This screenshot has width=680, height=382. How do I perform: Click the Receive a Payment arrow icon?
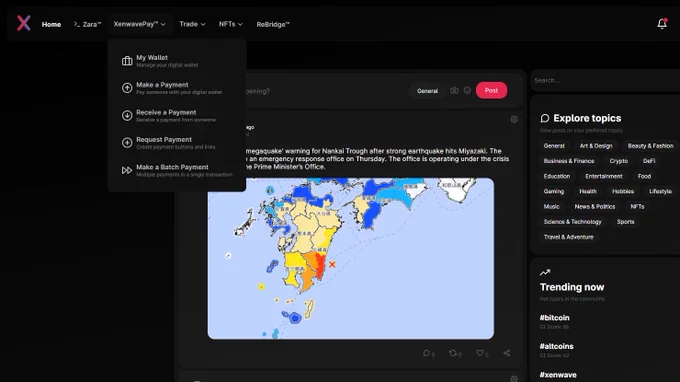(127, 115)
